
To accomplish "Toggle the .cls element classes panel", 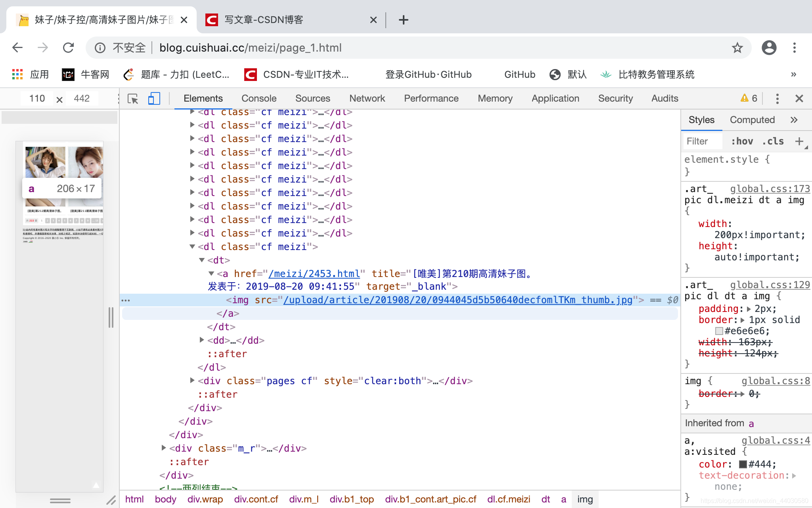I will [x=773, y=141].
